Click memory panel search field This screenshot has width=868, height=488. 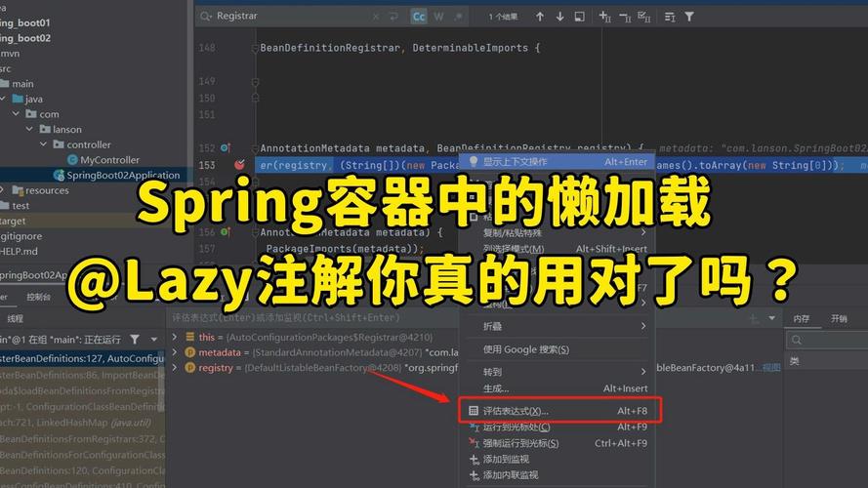[x=827, y=340]
